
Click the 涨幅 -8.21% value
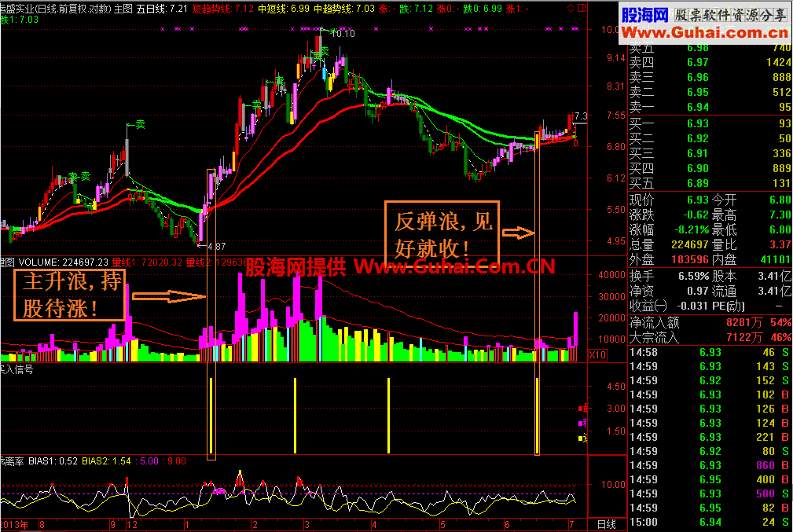coord(692,229)
